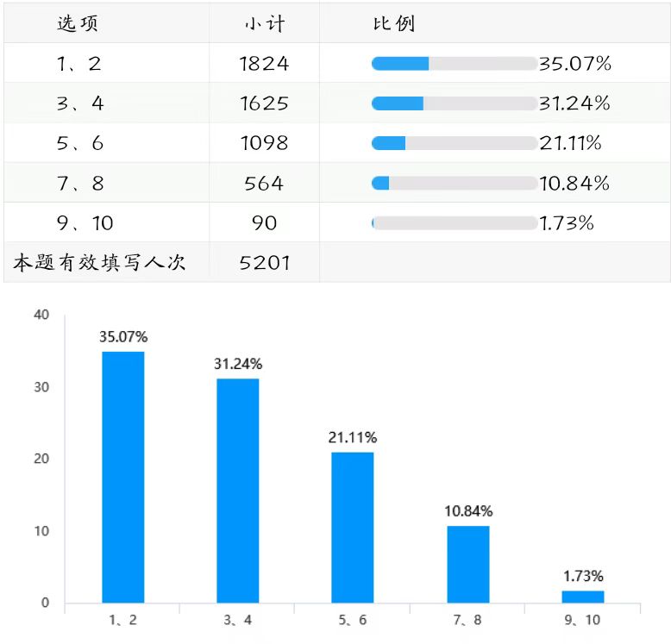Click the tallest chart bar for 1、2

pyautogui.click(x=123, y=477)
